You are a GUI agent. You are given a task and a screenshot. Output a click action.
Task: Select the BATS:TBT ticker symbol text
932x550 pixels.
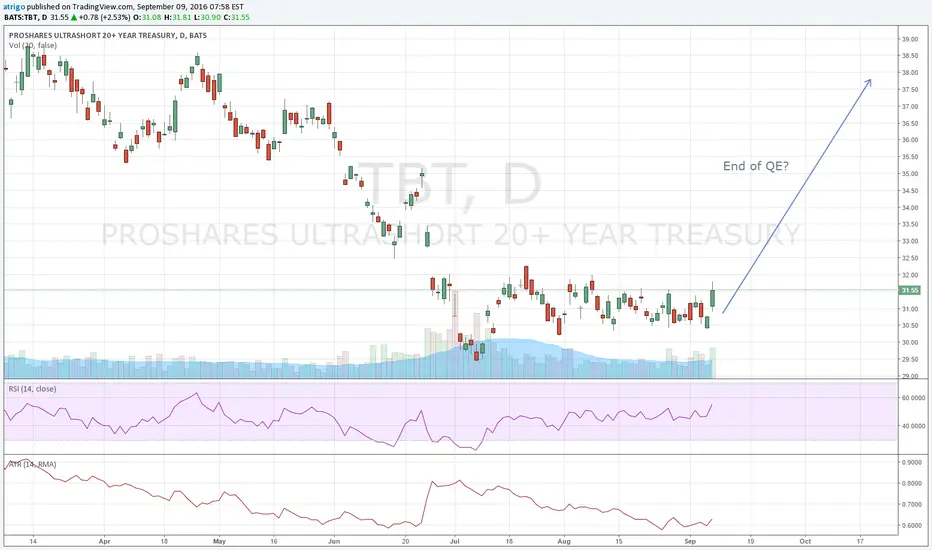tap(21, 17)
